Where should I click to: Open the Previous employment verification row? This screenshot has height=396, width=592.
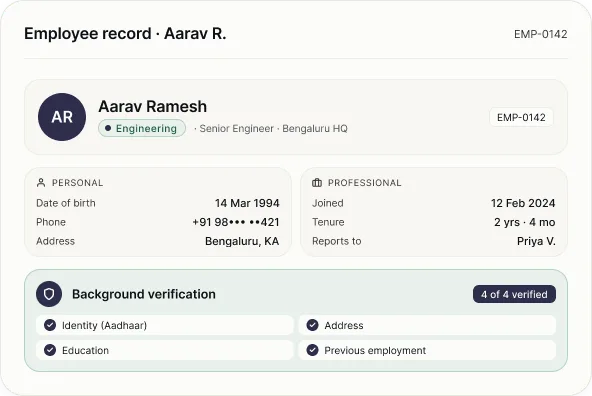click(427, 350)
